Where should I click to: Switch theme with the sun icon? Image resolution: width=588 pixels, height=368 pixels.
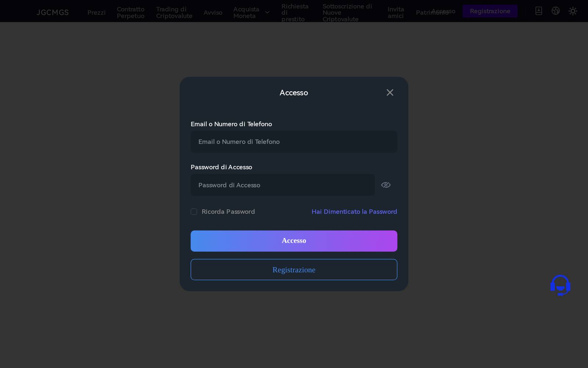(573, 11)
